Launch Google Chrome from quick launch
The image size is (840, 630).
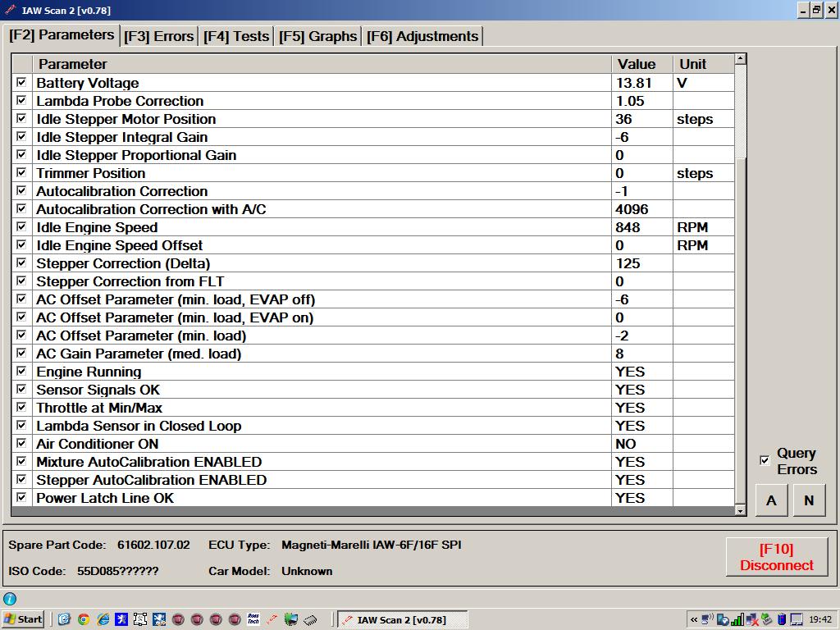click(x=83, y=619)
